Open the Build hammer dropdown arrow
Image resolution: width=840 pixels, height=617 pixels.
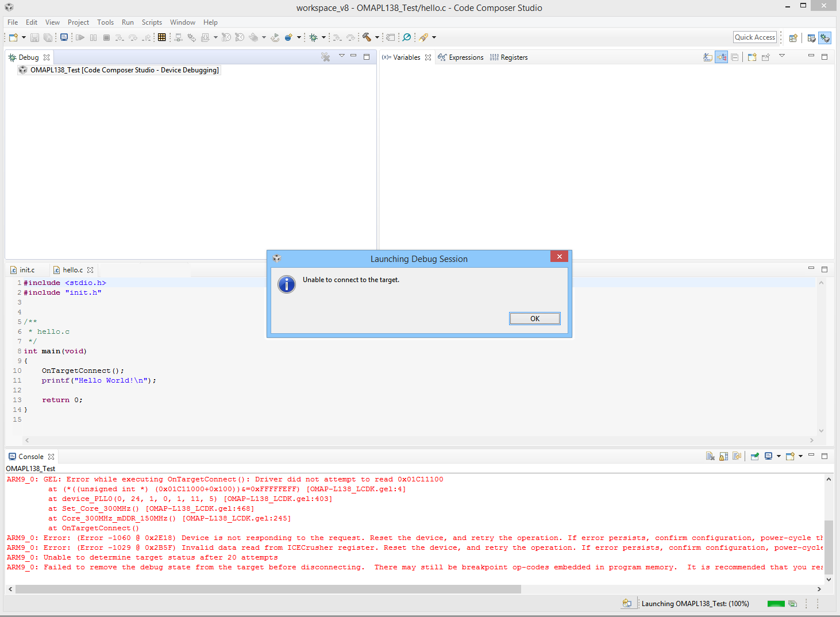point(377,37)
